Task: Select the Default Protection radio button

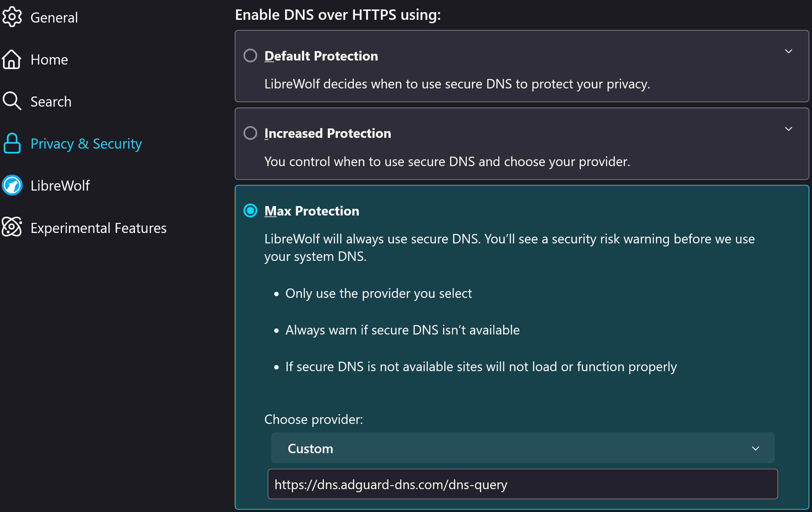Action: click(250, 56)
